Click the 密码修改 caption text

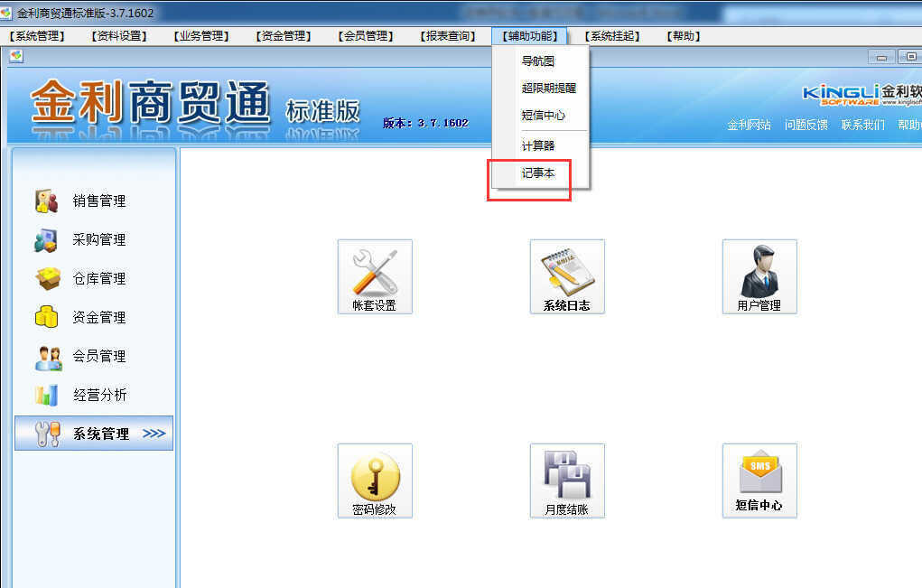[x=375, y=509]
